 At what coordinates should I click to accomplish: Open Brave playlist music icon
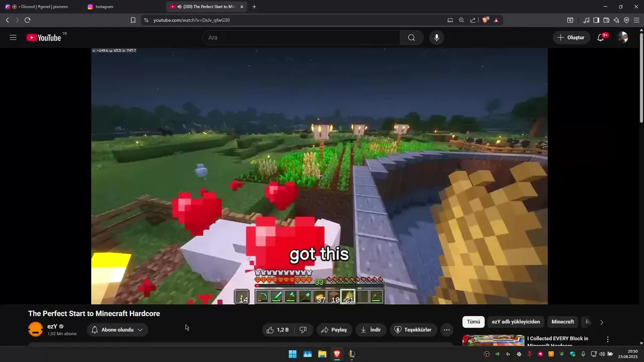click(586, 20)
